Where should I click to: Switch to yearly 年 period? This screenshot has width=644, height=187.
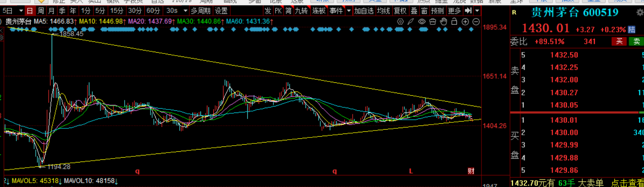pos(73,11)
